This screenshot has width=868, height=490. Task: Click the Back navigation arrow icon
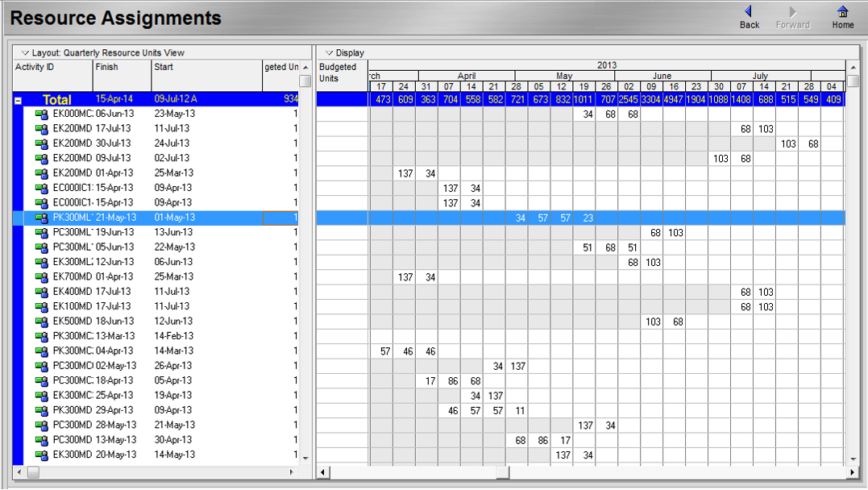(x=749, y=12)
